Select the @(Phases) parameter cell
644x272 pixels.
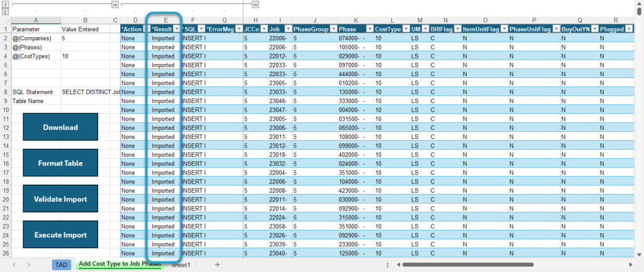click(x=36, y=47)
